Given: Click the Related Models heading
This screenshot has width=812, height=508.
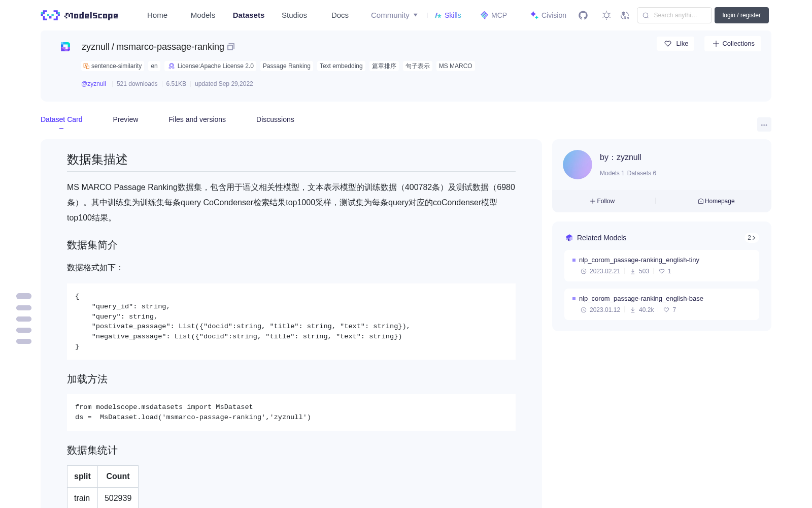Looking at the screenshot, I should point(601,238).
